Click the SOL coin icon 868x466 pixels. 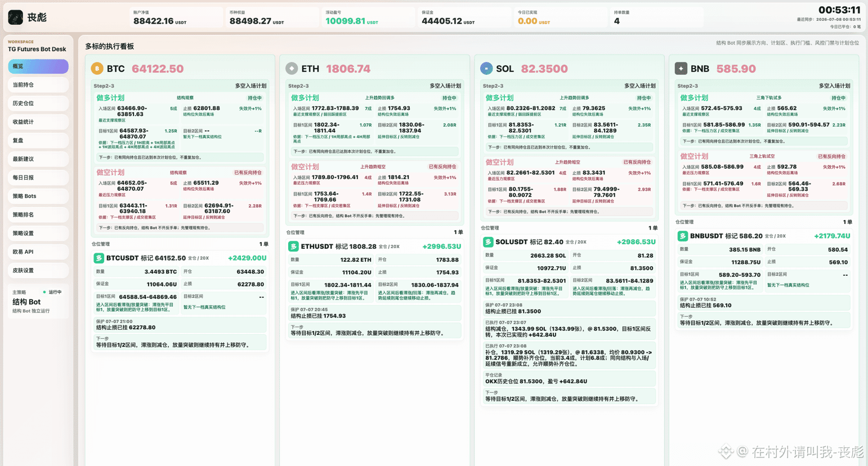pos(486,69)
